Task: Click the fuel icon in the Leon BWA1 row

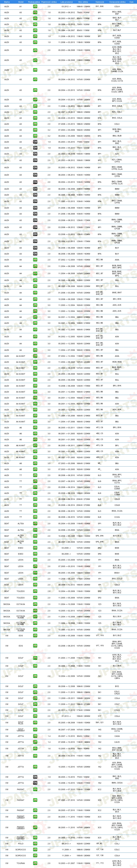Action: (x=35, y=573)
